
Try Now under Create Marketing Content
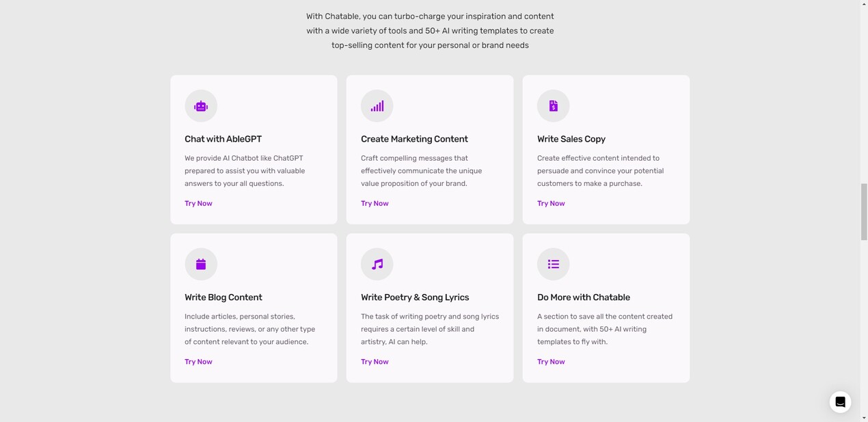tap(375, 203)
